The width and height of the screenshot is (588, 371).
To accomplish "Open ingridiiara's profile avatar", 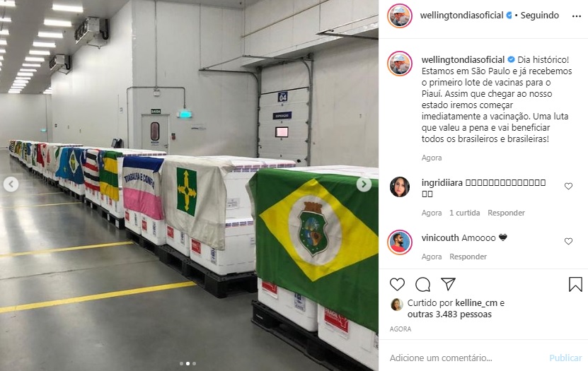I will coord(400,187).
